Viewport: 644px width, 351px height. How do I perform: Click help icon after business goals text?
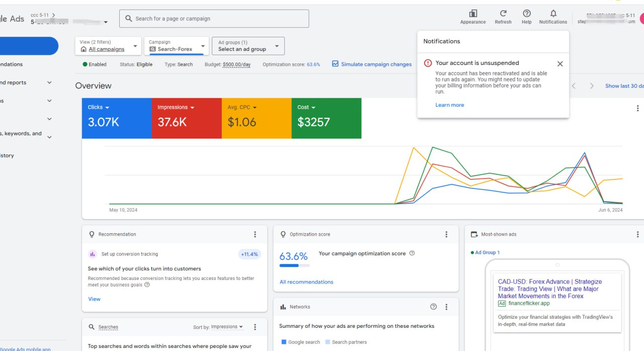click(x=147, y=285)
